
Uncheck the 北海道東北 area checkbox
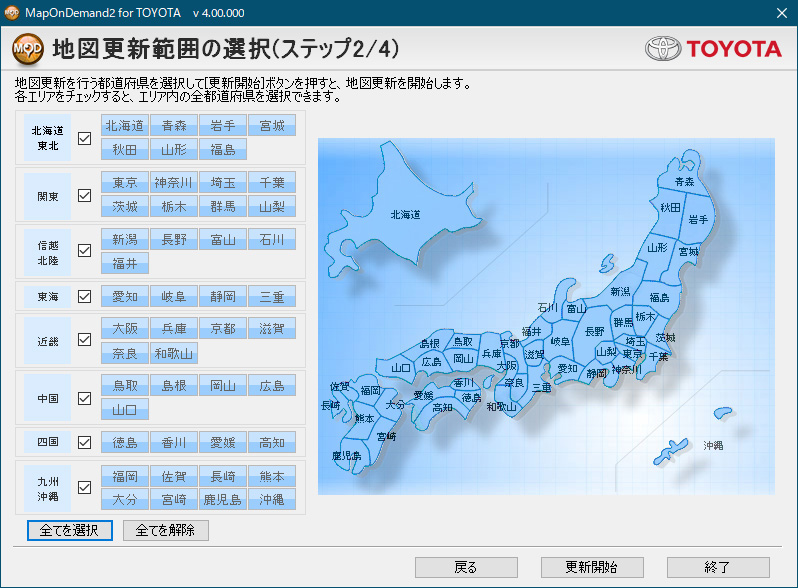point(84,139)
